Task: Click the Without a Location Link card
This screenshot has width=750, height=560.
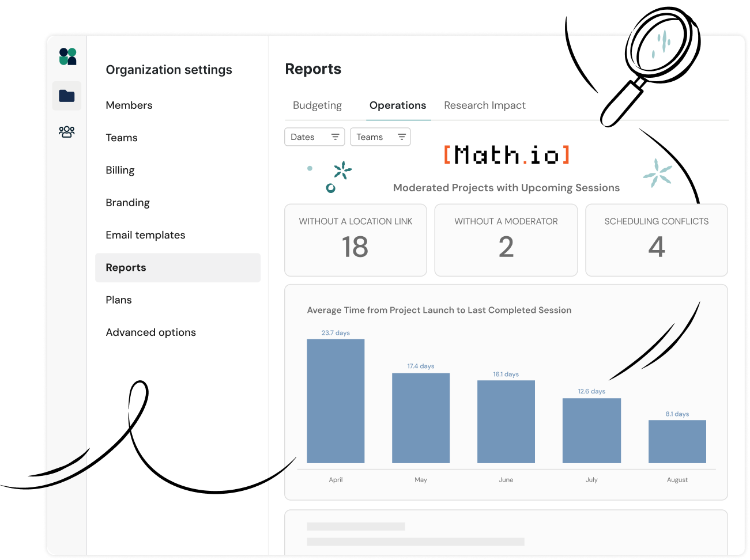Action: (x=356, y=240)
